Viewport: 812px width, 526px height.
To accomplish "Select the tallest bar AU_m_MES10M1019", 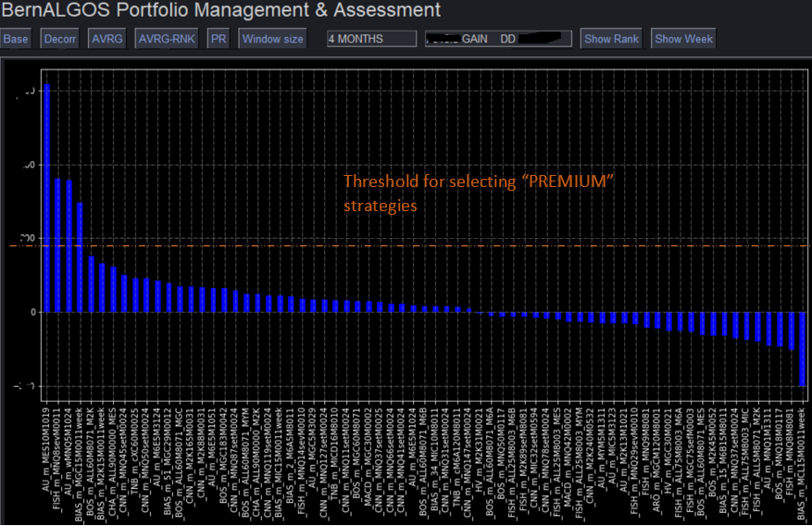I will click(x=46, y=198).
